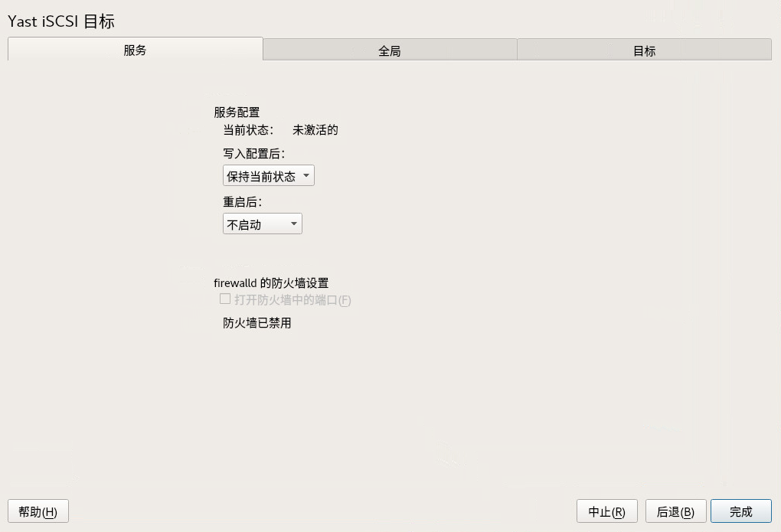The width and height of the screenshot is (781, 532).
Task: Switch to the 服务 tab
Action: [135, 49]
